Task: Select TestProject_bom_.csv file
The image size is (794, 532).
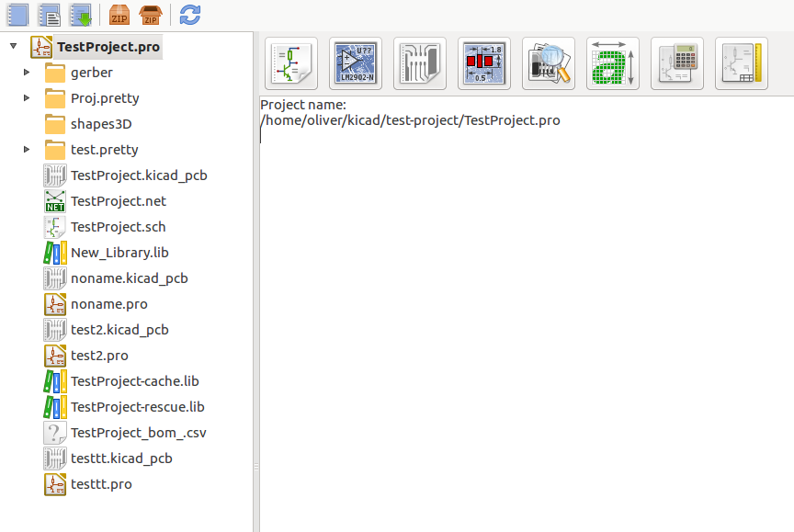Action: (138, 433)
